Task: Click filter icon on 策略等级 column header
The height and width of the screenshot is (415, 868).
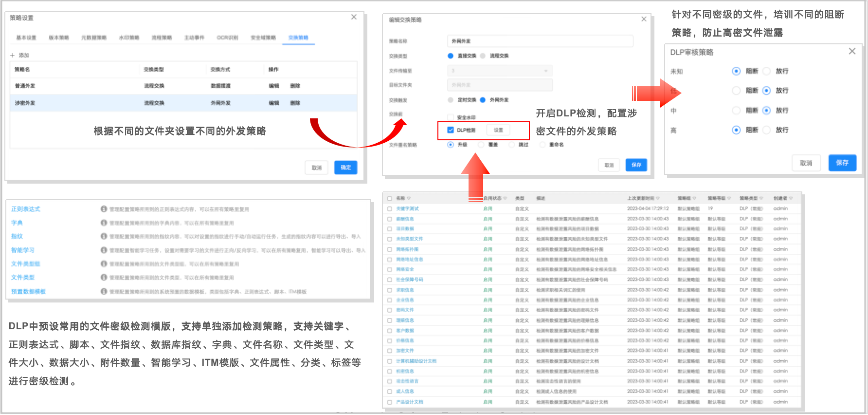Action: pyautogui.click(x=729, y=199)
